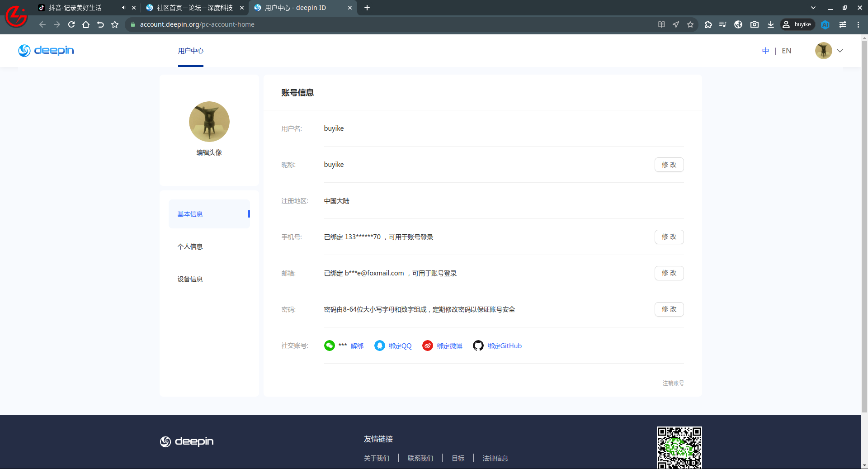Click 解绑 to unbind WeChat
The width and height of the screenshot is (868, 469).
[x=357, y=346]
